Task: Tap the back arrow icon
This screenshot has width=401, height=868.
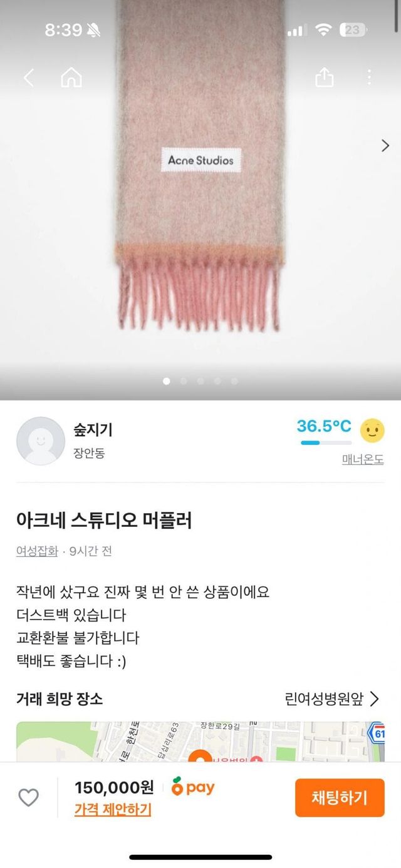Action: coord(28,78)
